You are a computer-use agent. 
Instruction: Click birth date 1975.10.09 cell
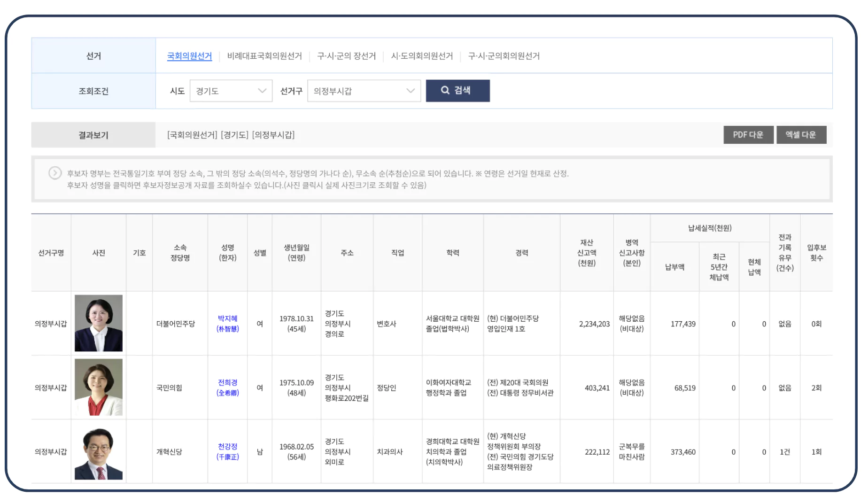tap(296, 387)
